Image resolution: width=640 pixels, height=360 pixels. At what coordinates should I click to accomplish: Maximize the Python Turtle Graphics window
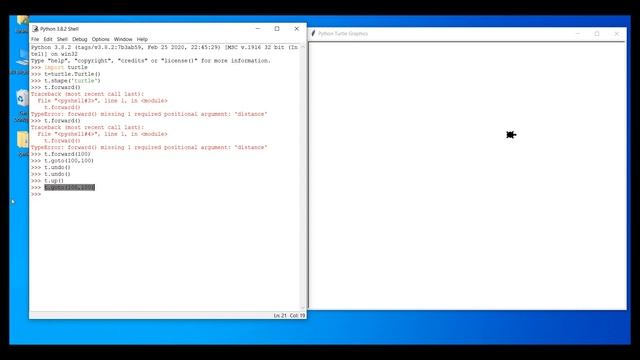pos(597,33)
